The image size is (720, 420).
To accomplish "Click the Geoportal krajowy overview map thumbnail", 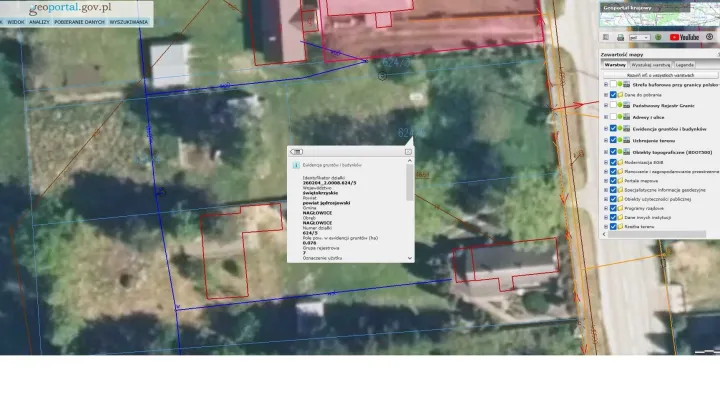I will [x=659, y=15].
